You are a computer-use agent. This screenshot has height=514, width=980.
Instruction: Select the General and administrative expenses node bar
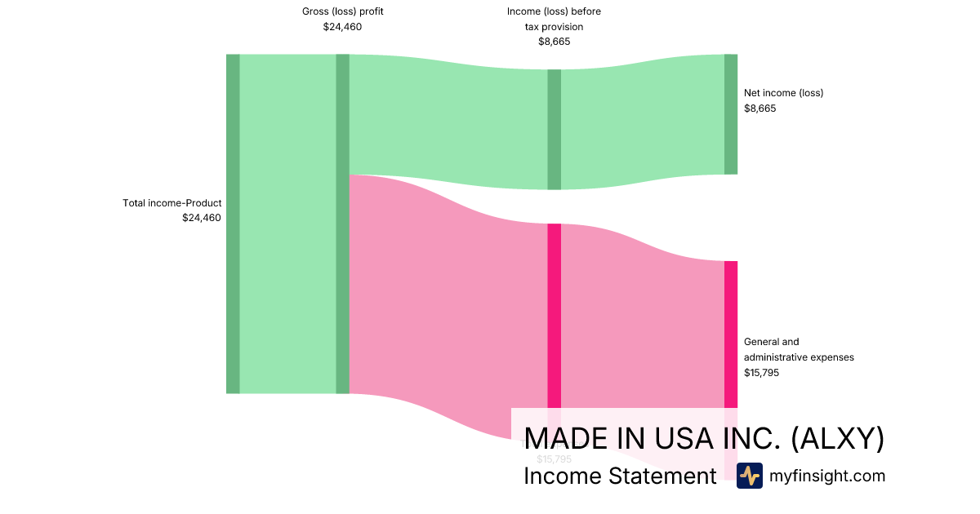tap(730, 335)
